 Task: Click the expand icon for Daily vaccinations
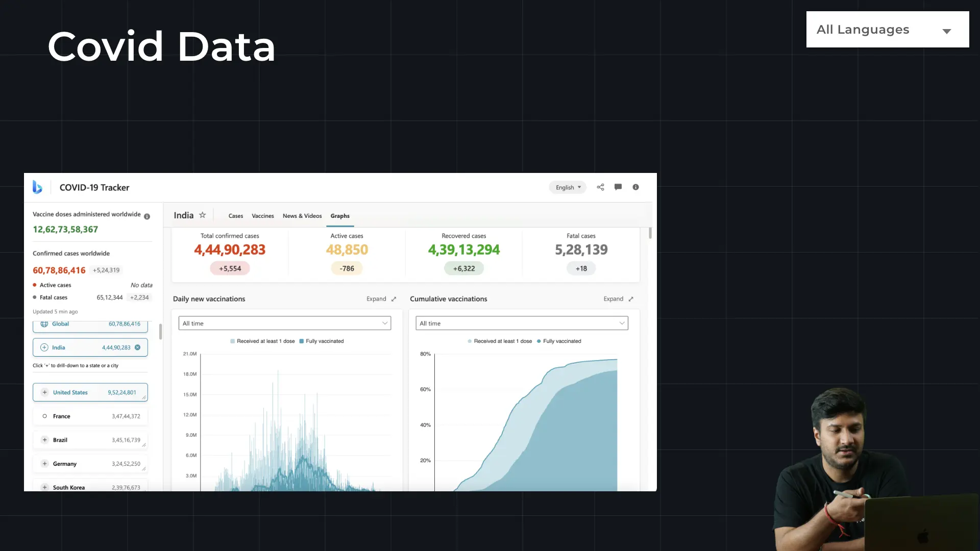click(x=394, y=298)
